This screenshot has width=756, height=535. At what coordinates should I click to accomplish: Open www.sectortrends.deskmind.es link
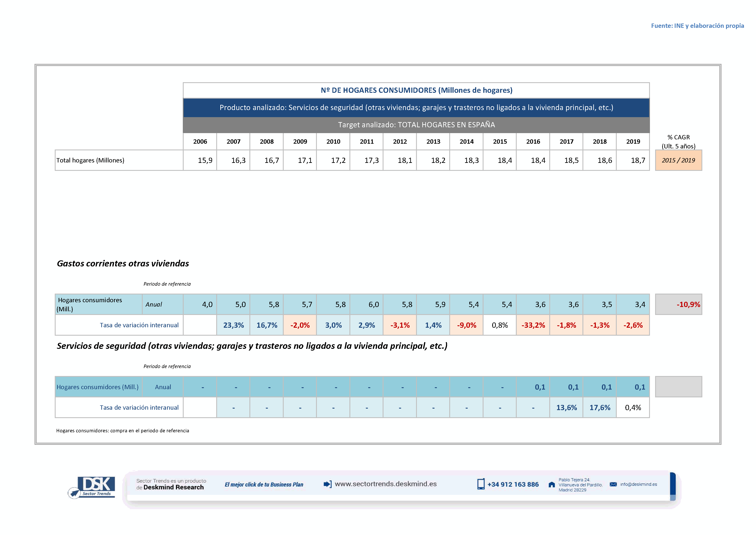(386, 484)
